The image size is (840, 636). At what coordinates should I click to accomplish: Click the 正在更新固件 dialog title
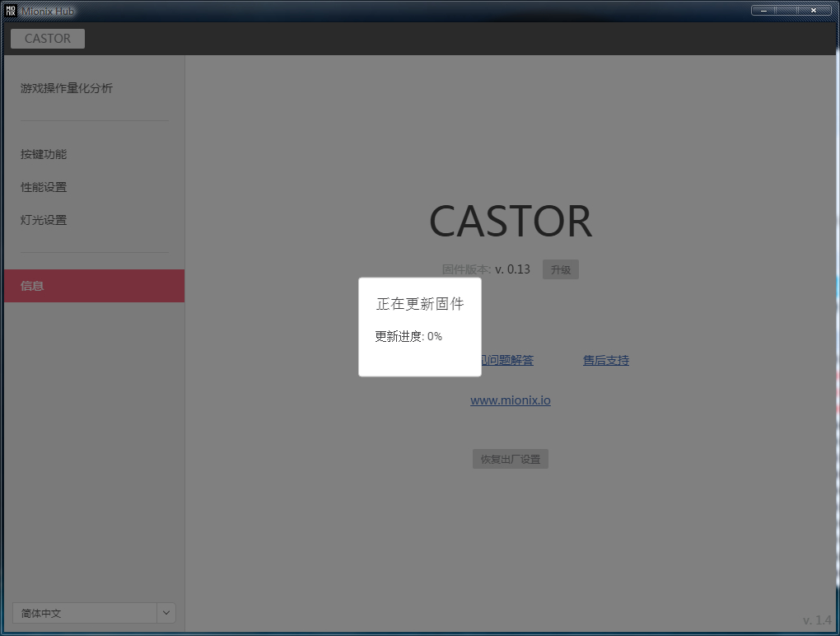pyautogui.click(x=420, y=304)
